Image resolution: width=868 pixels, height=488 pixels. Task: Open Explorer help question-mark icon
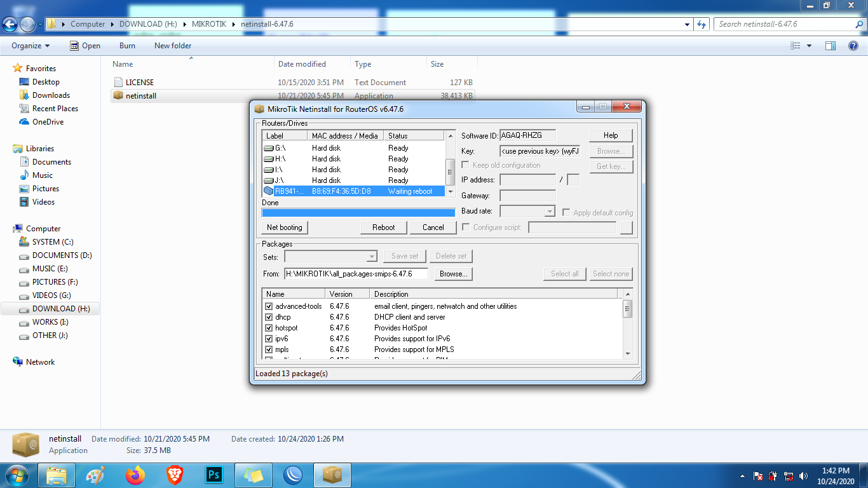coord(854,46)
